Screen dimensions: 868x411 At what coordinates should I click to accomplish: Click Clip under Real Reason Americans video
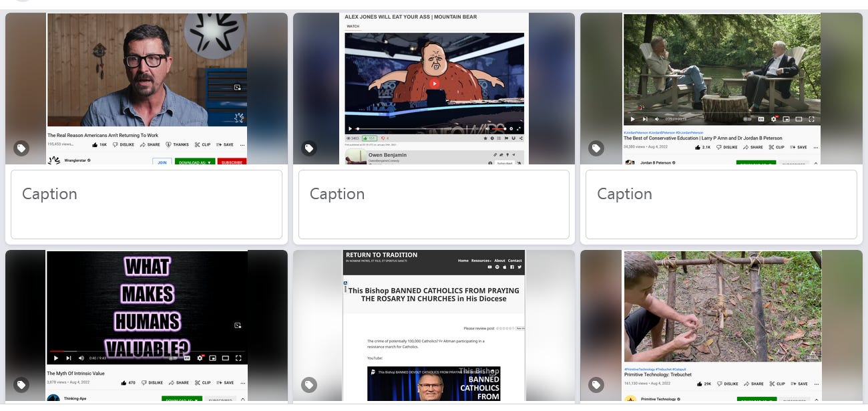202,144
